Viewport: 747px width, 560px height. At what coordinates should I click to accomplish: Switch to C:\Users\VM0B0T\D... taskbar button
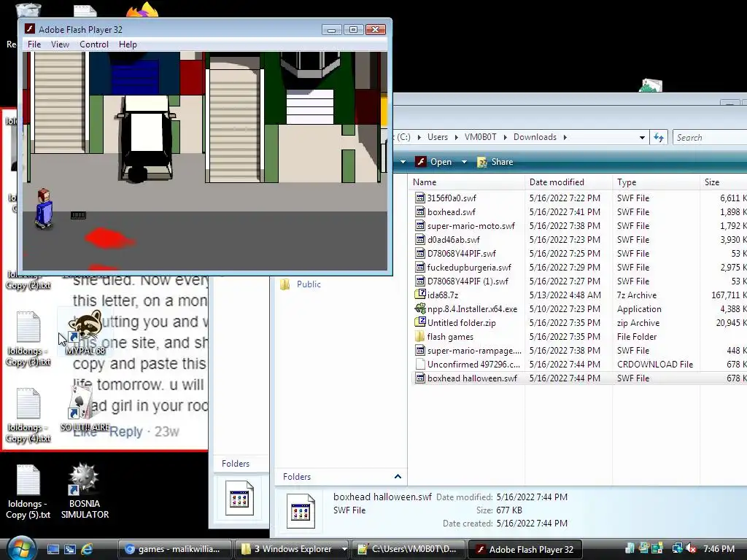(x=408, y=549)
